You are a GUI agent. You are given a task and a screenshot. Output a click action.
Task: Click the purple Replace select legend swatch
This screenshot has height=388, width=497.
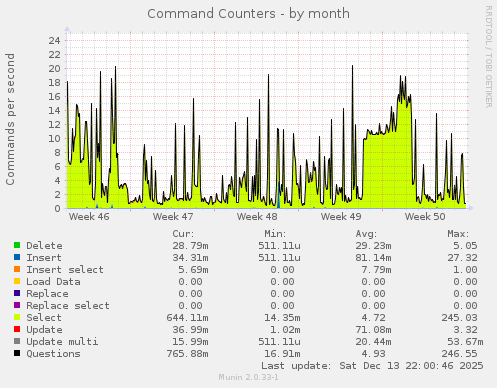pos(17,305)
